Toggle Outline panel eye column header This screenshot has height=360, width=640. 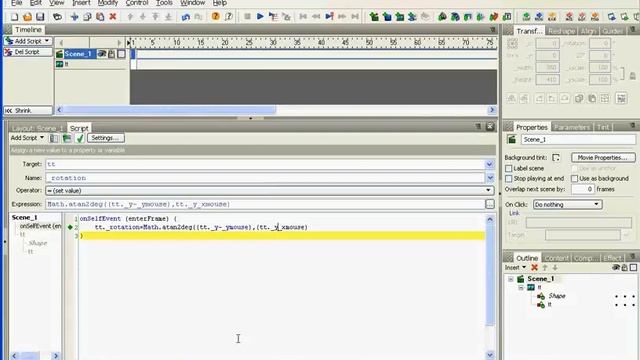(x=616, y=268)
